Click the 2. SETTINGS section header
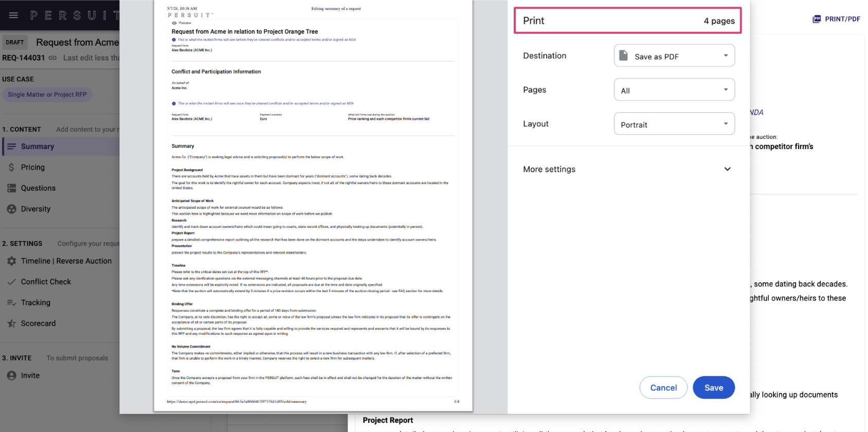868x432 pixels. click(x=22, y=244)
